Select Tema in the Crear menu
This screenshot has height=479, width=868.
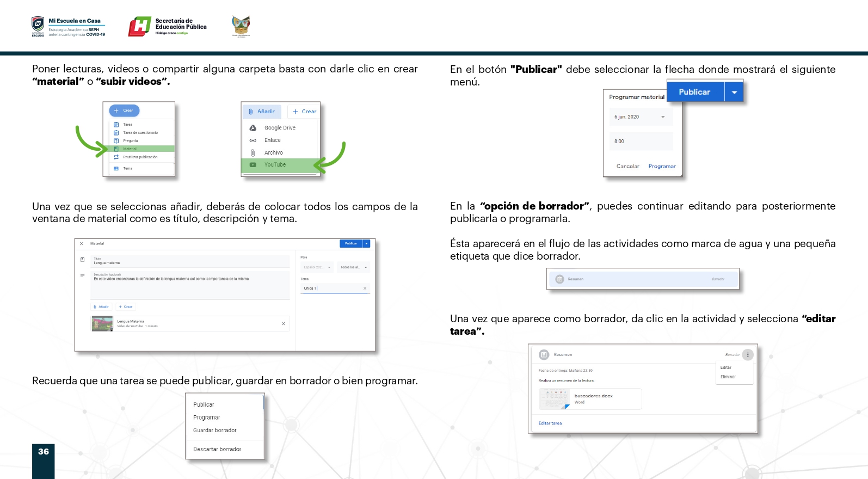pyautogui.click(x=127, y=169)
